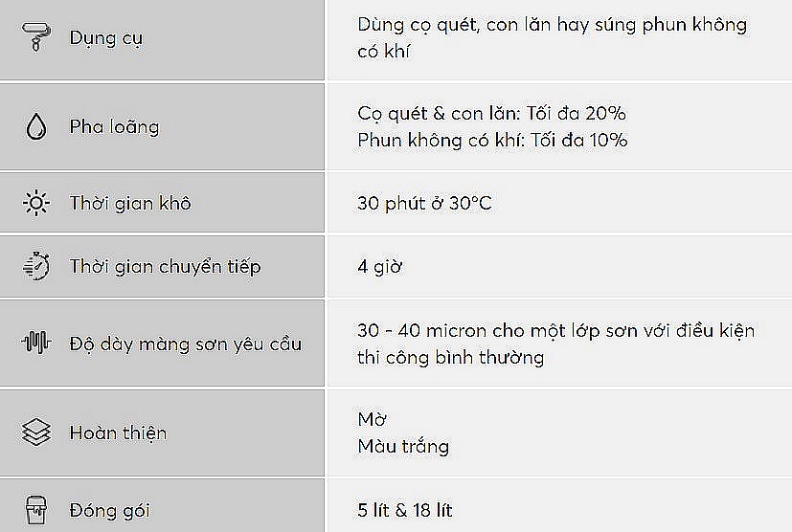The width and height of the screenshot is (792, 532).
Task: Click the paint bucket icon beside Đóng gói
Action: [35, 510]
